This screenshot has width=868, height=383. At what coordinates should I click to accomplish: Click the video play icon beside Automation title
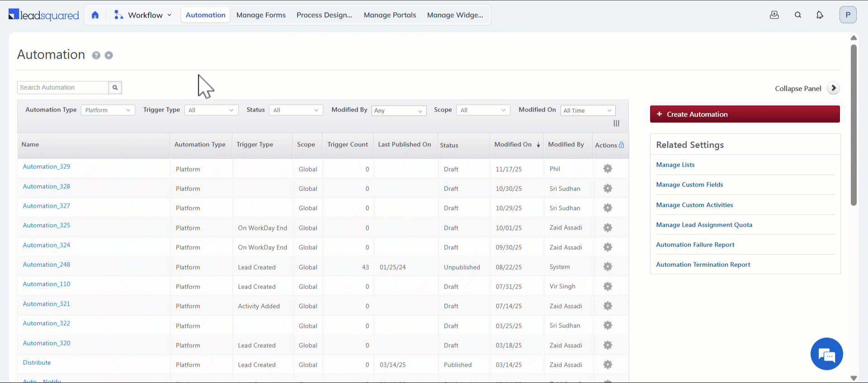109,55
